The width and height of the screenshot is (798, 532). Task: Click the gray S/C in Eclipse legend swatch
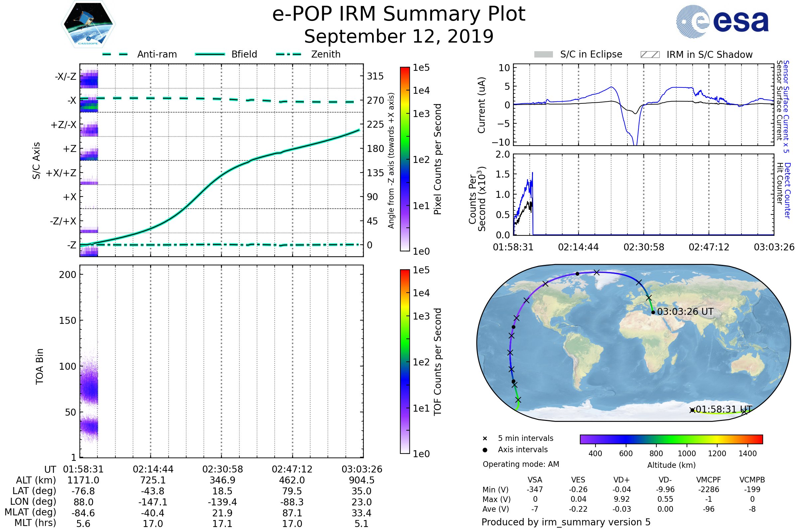[544, 55]
